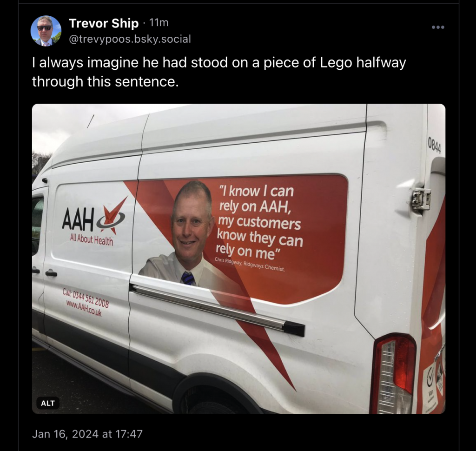Click the 0344 561 2008 phone number
Viewport: 476px width, 451px height.
tap(90, 298)
